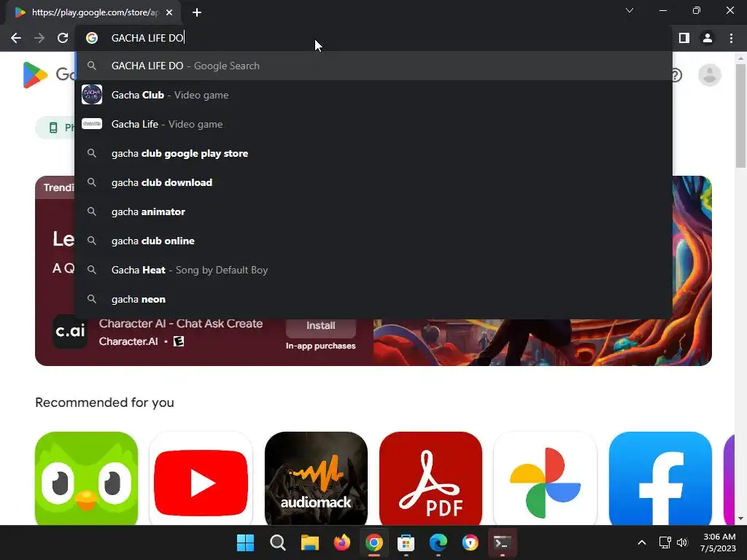This screenshot has width=747, height=560.
Task: Click the Google icon in address bar
Action: pyautogui.click(x=92, y=38)
